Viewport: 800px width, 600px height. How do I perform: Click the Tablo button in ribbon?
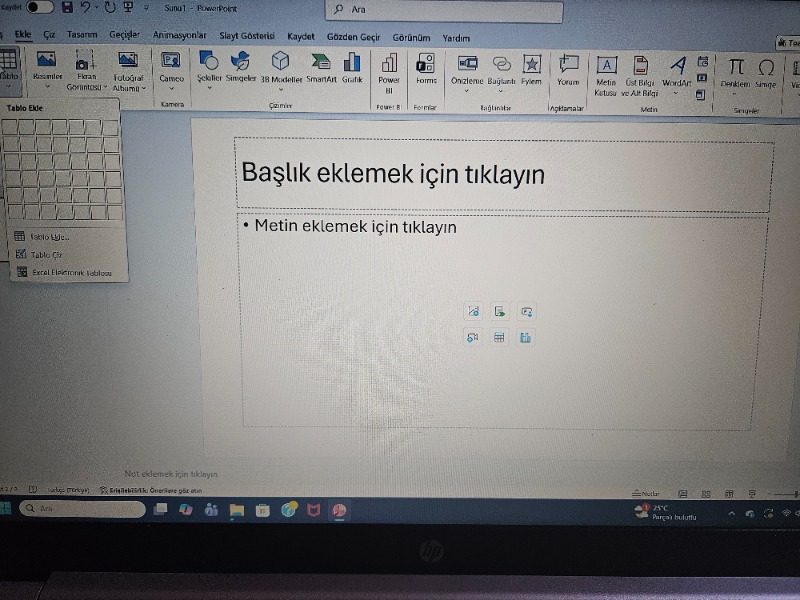tap(9, 69)
